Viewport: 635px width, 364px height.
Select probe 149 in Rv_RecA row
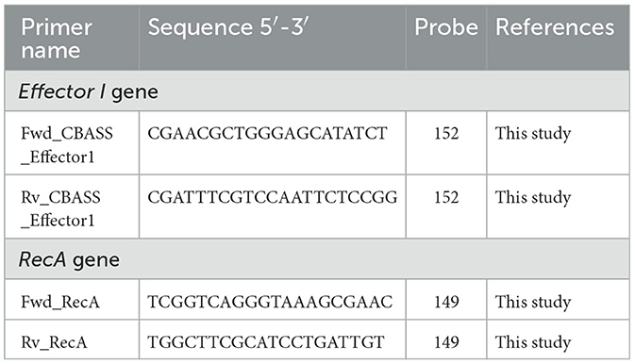[x=446, y=342]
